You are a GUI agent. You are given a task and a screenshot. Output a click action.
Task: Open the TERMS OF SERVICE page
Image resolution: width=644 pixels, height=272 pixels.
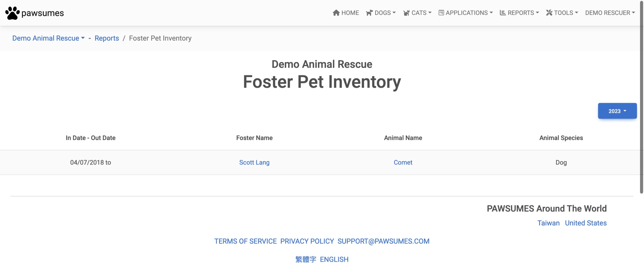(x=245, y=241)
